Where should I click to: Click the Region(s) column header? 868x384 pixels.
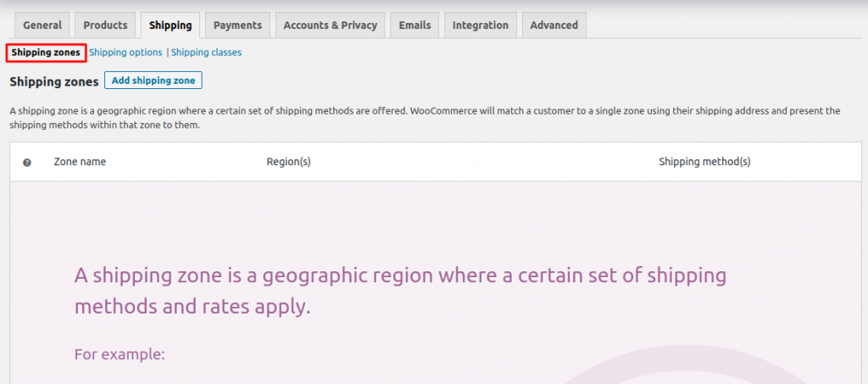click(288, 162)
